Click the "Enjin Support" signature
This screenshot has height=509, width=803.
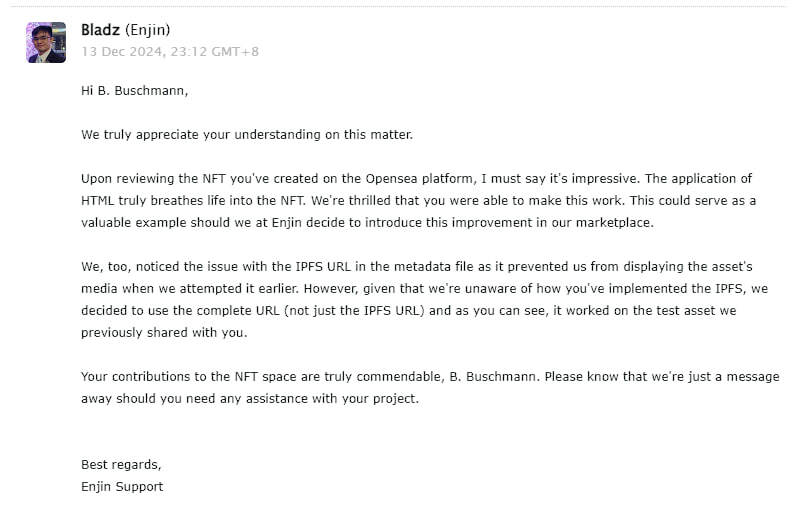coord(122,486)
